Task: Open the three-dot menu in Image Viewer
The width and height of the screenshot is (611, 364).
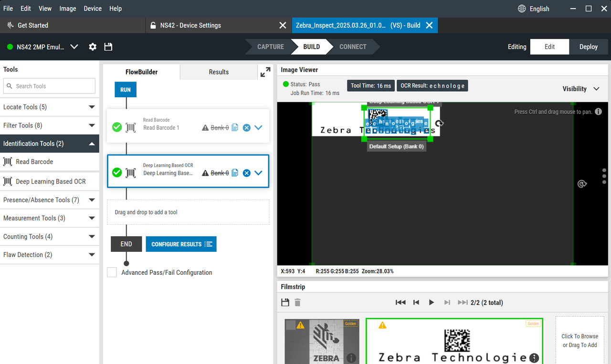Action: coord(604,176)
